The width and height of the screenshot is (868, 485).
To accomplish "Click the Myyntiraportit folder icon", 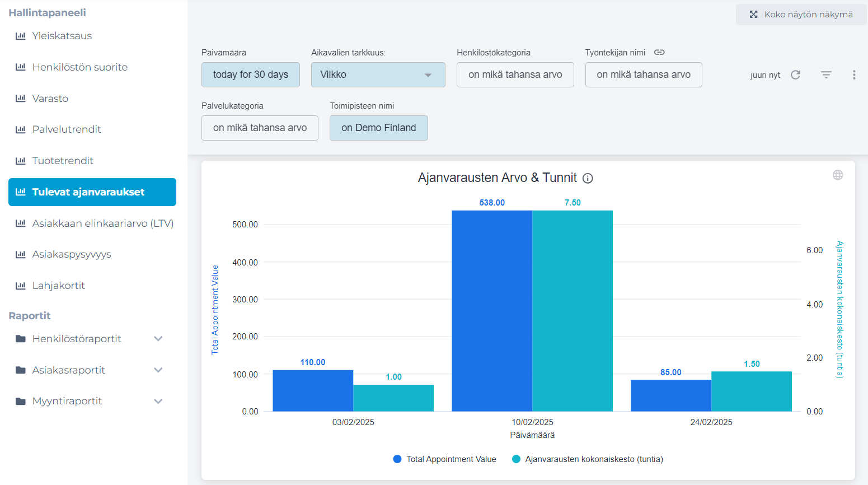I will pyautogui.click(x=21, y=401).
